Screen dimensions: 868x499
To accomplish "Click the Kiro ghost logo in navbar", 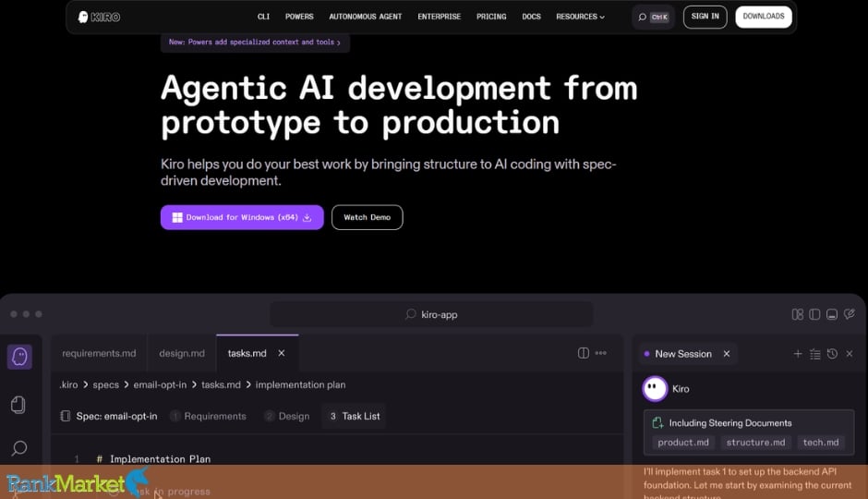I will pos(83,18).
